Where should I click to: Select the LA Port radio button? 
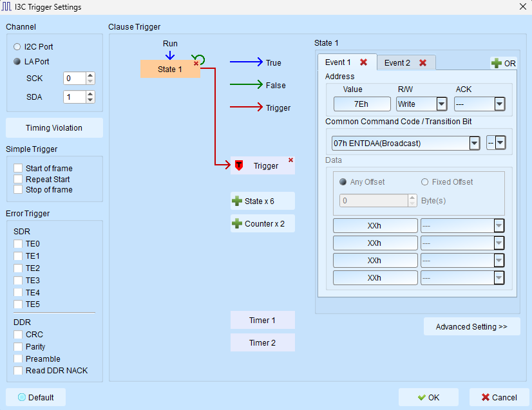[17, 61]
